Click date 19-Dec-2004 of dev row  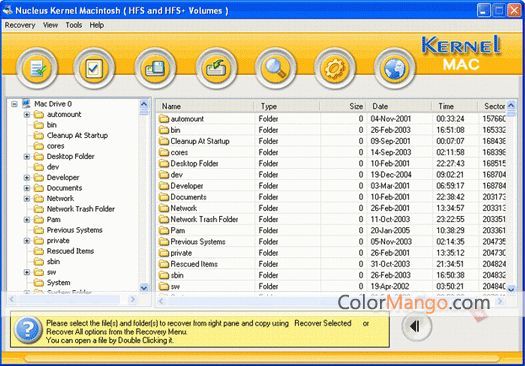(391, 175)
